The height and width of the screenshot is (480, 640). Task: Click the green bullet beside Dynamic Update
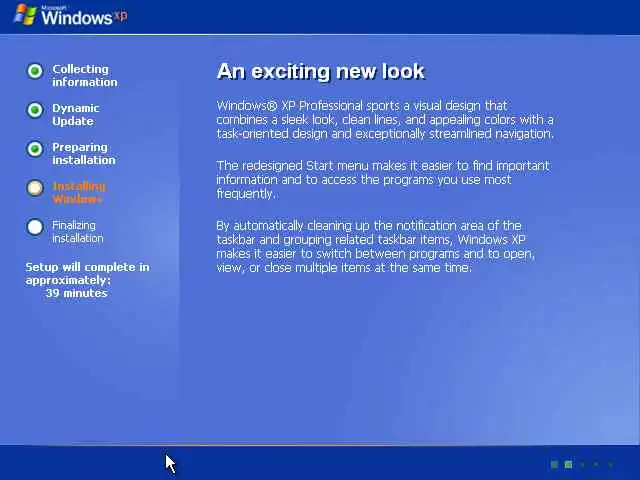[35, 110]
